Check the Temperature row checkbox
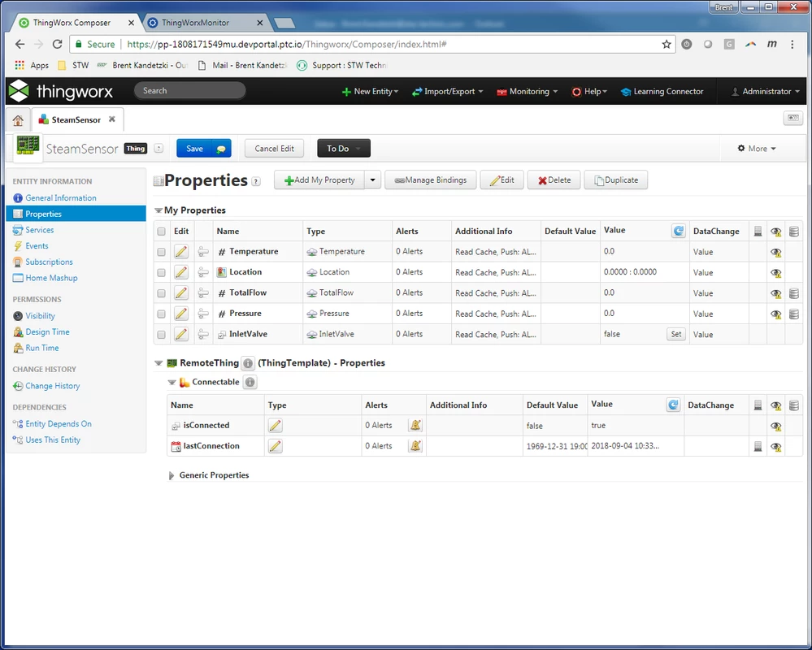The image size is (812, 650). pyautogui.click(x=162, y=252)
